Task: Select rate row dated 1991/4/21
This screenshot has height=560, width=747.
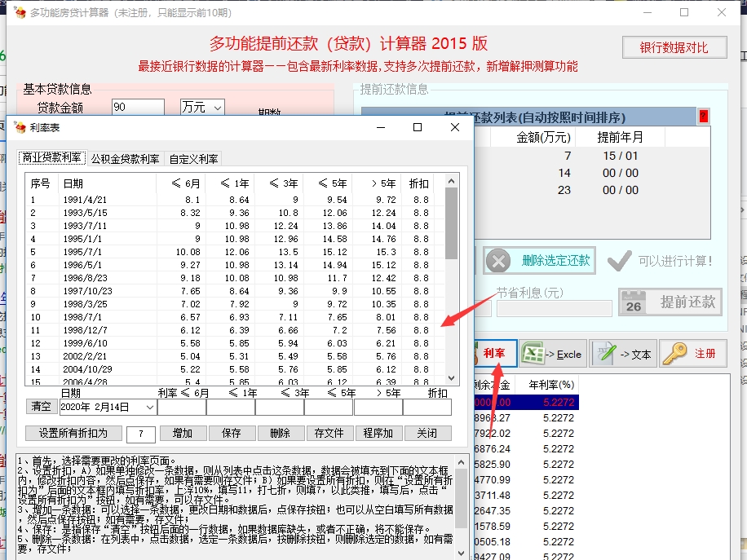Action: 235,200
